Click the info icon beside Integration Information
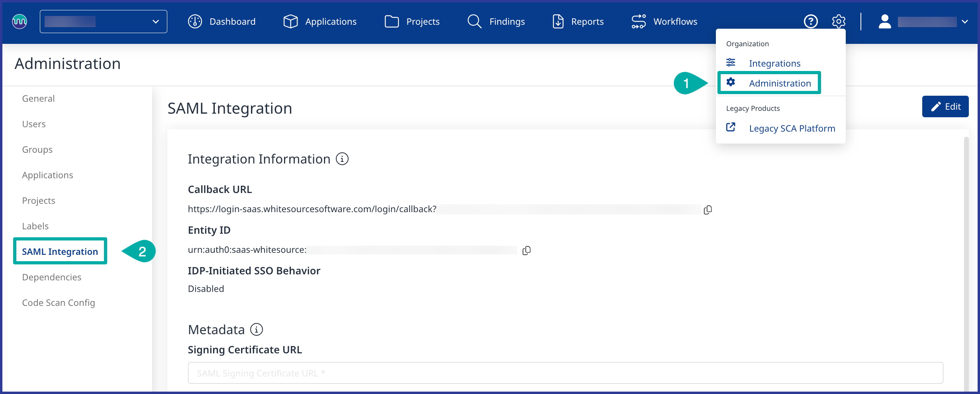 click(342, 159)
